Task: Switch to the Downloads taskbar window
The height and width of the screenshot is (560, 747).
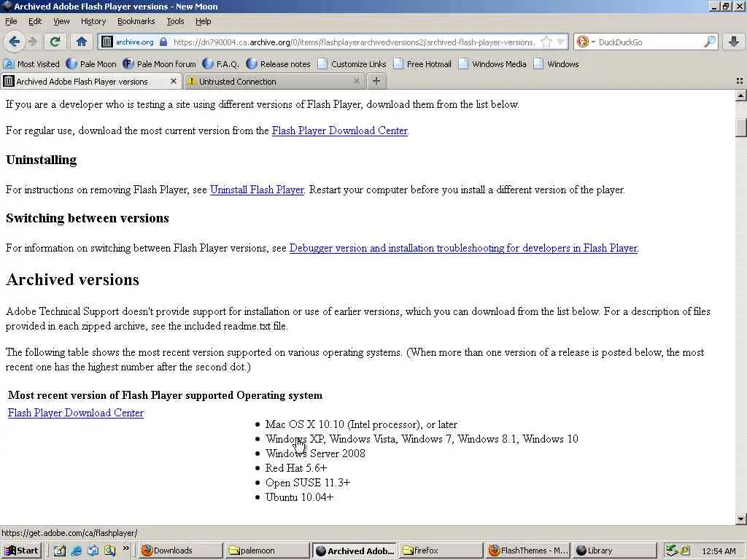Action: (x=181, y=551)
